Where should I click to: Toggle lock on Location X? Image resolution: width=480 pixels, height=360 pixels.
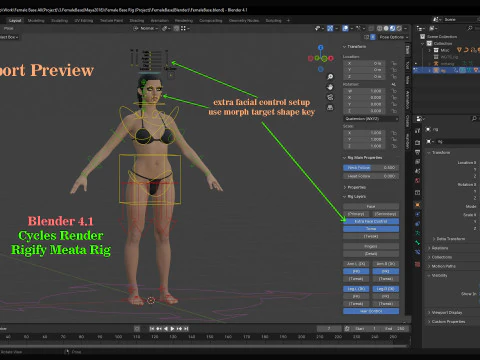[394, 63]
